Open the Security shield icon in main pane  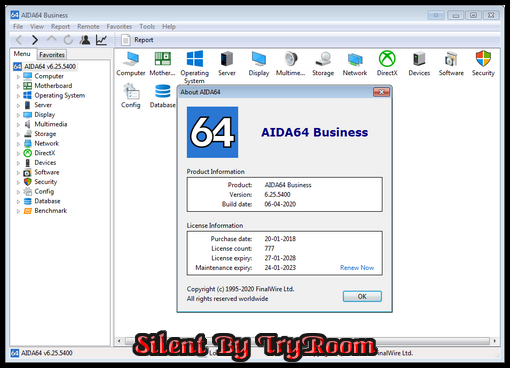[483, 64]
